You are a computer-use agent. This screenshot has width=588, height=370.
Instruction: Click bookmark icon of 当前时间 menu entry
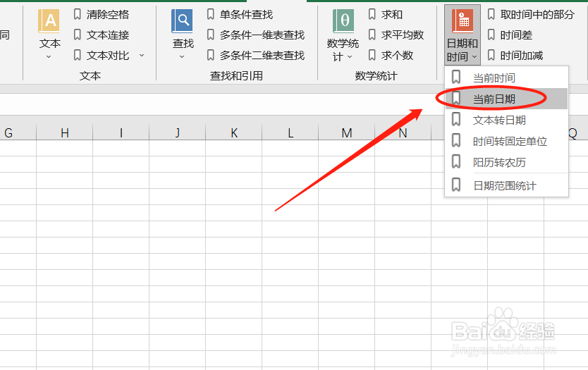[456, 77]
